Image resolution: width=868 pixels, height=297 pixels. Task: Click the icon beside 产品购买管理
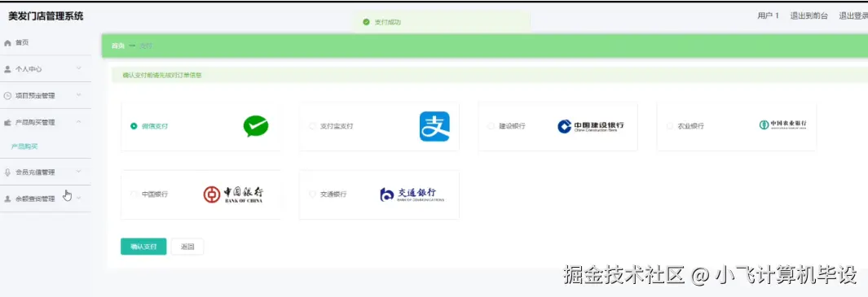click(8, 122)
